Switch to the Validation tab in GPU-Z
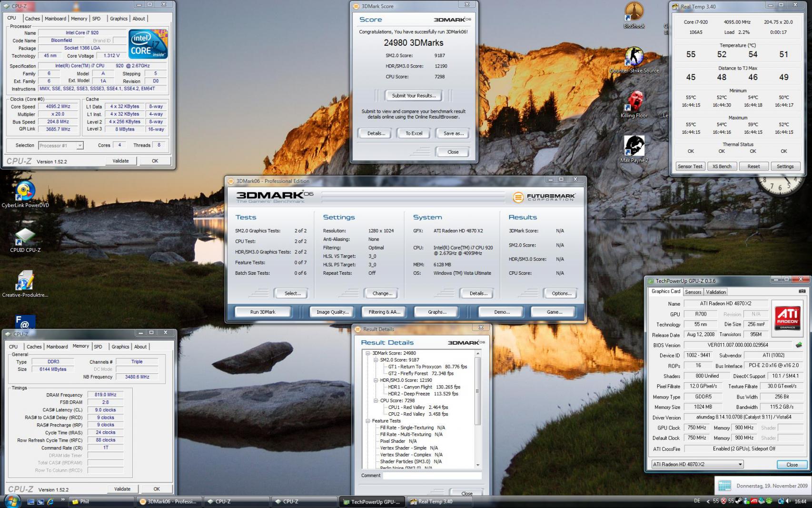 tap(716, 292)
